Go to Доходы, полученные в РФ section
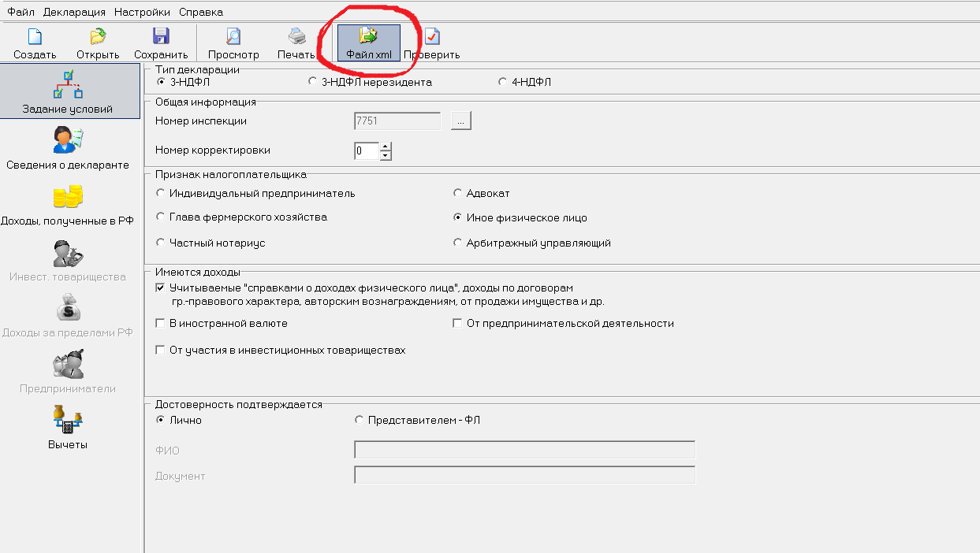The width and height of the screenshot is (980, 553). [x=68, y=205]
